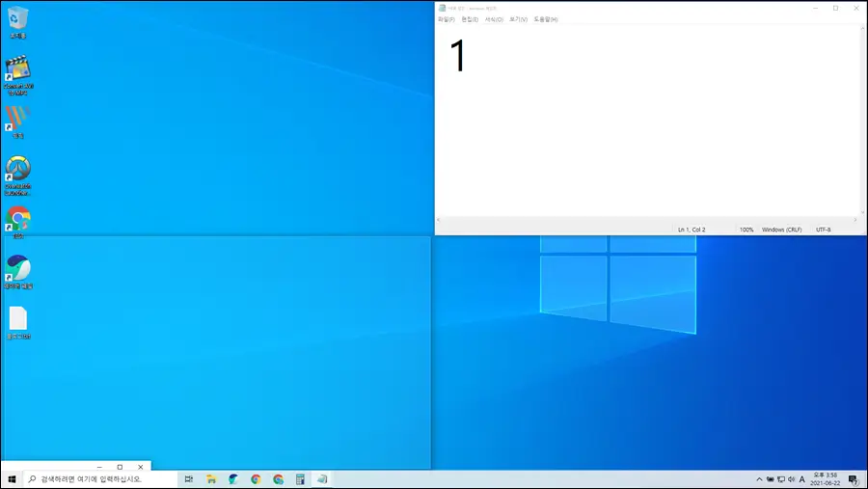Close the small window above the Start button
The height and width of the screenshot is (489, 868).
[141, 467]
